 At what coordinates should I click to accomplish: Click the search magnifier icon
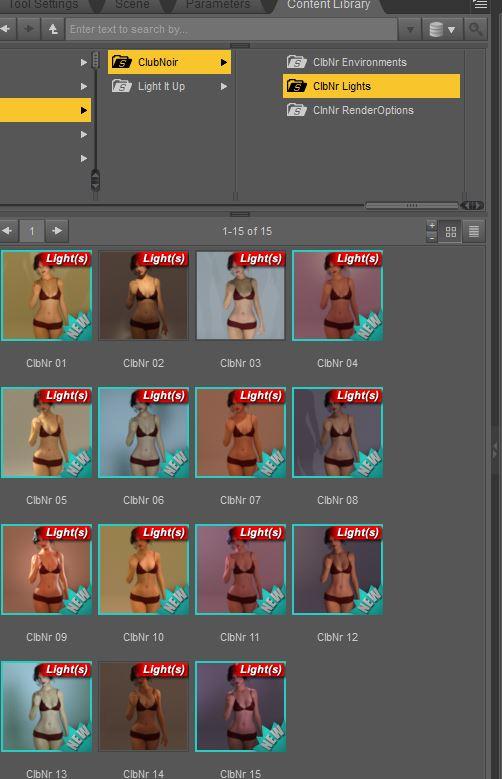click(x=475, y=29)
